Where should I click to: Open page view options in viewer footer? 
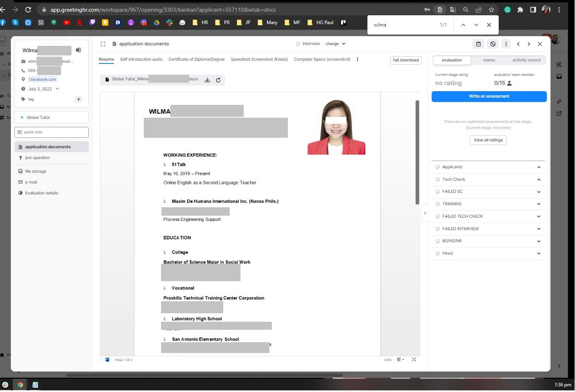tap(400, 360)
